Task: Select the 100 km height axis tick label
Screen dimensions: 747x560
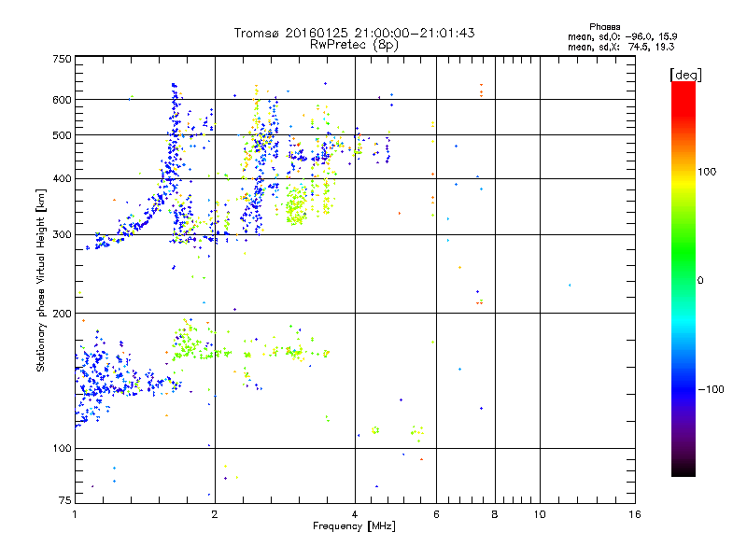Action: pyautogui.click(x=62, y=449)
